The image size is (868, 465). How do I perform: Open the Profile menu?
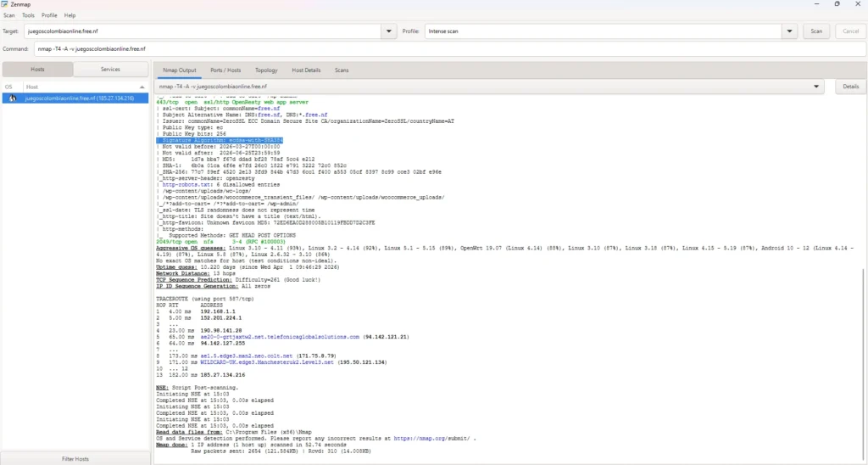(49, 15)
